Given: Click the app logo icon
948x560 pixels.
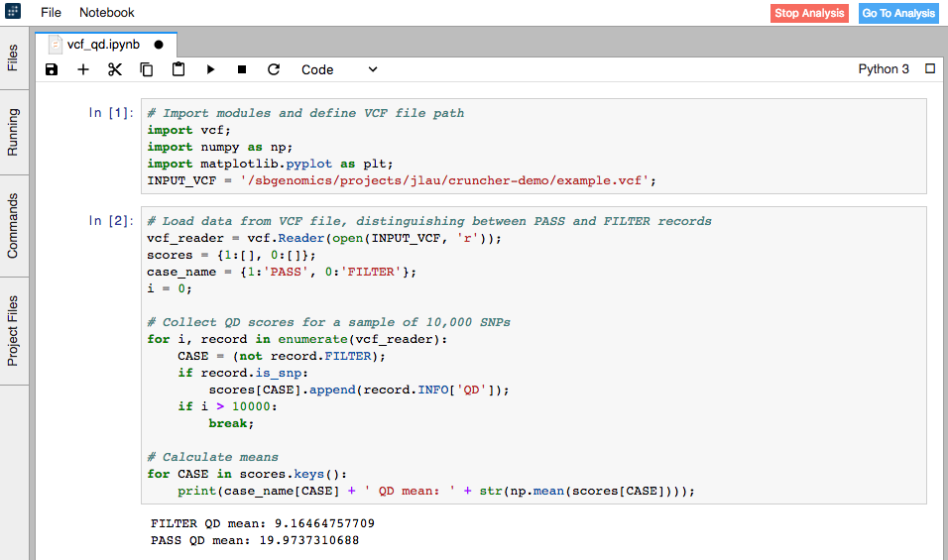Looking at the screenshot, I should tap(13, 11).
